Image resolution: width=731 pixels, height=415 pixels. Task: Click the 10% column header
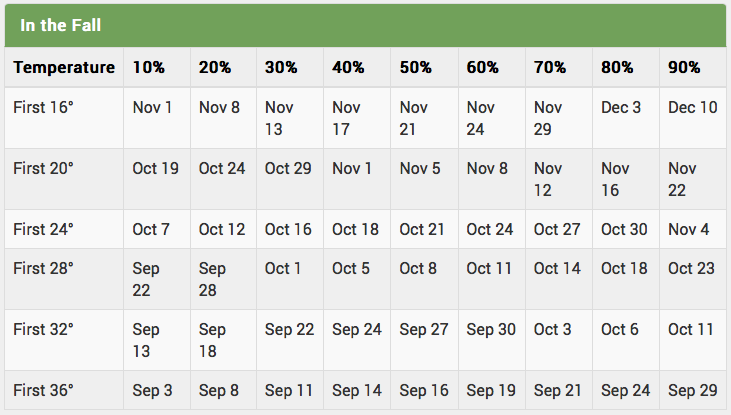pyautogui.click(x=149, y=68)
